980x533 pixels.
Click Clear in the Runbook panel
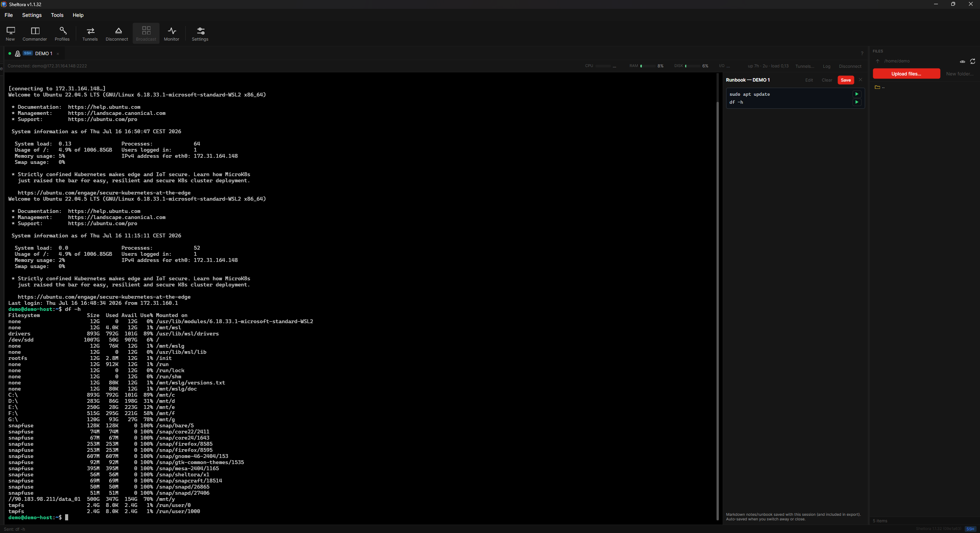[x=827, y=80]
